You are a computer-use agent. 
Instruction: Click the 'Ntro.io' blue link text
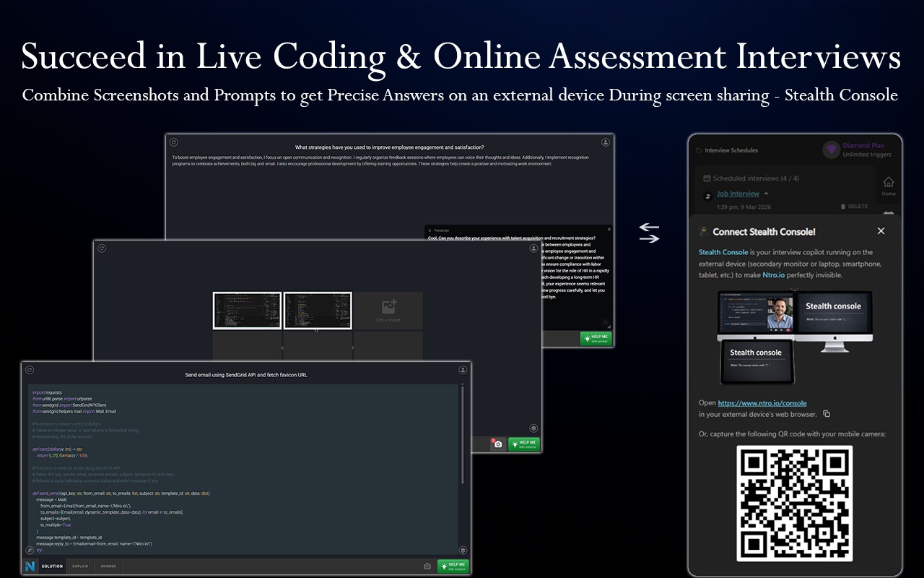point(774,275)
